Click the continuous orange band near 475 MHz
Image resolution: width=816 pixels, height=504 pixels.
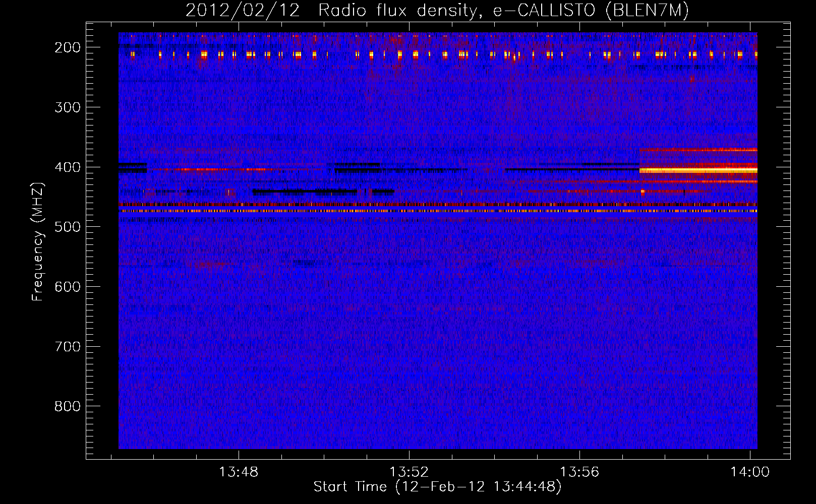(x=438, y=211)
